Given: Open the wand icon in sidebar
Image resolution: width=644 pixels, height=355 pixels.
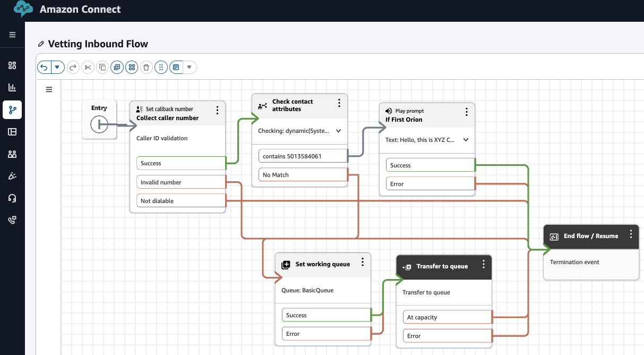Looking at the screenshot, I should [12, 176].
